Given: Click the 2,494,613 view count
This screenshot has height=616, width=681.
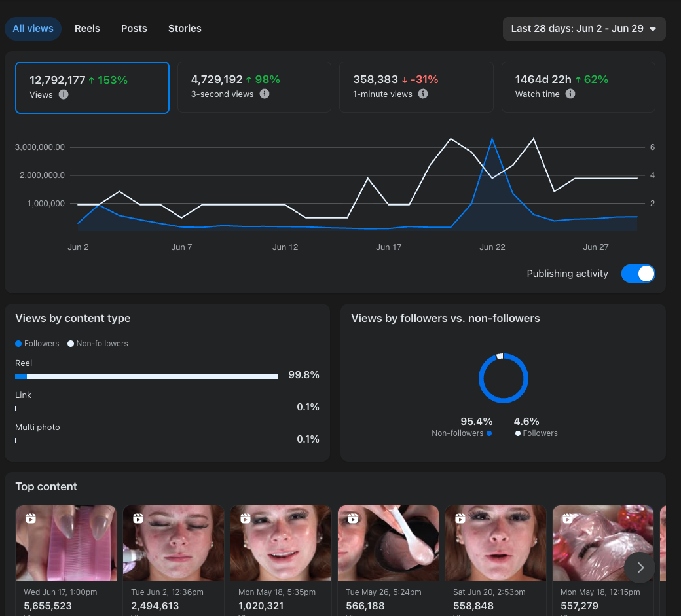Looking at the screenshot, I should (x=155, y=606).
